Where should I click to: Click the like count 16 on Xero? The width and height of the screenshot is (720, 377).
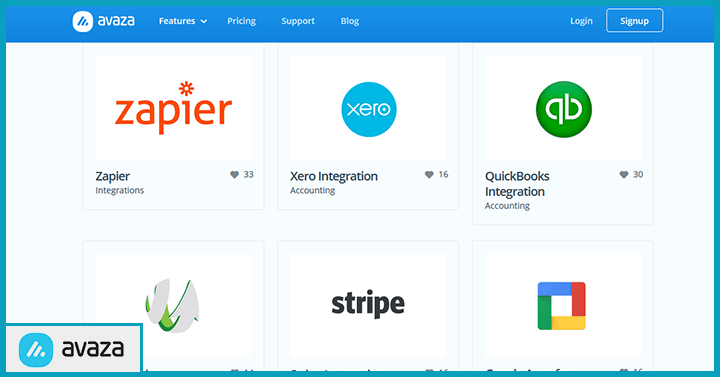[x=443, y=174]
